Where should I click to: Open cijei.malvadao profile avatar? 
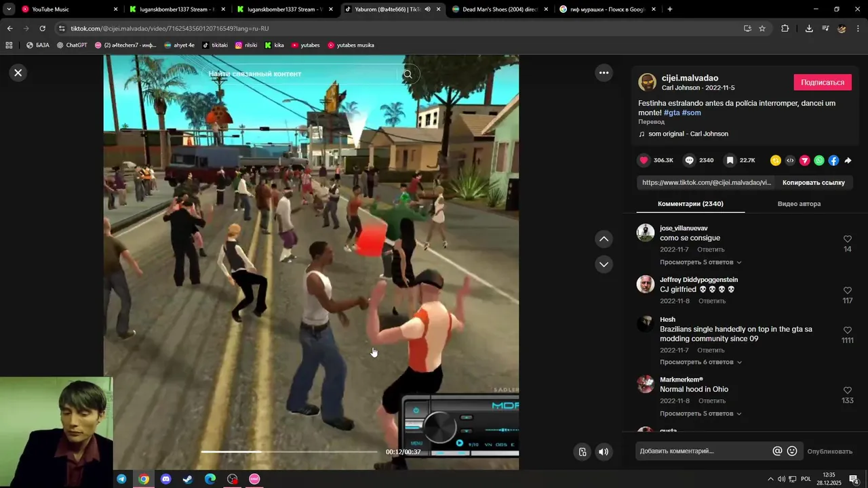648,82
